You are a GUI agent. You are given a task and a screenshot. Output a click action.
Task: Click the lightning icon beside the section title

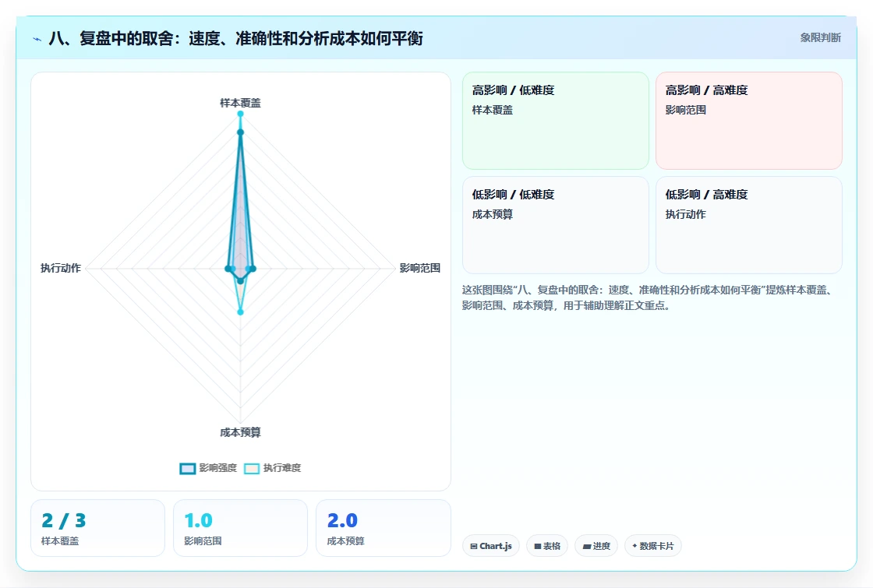(37, 40)
